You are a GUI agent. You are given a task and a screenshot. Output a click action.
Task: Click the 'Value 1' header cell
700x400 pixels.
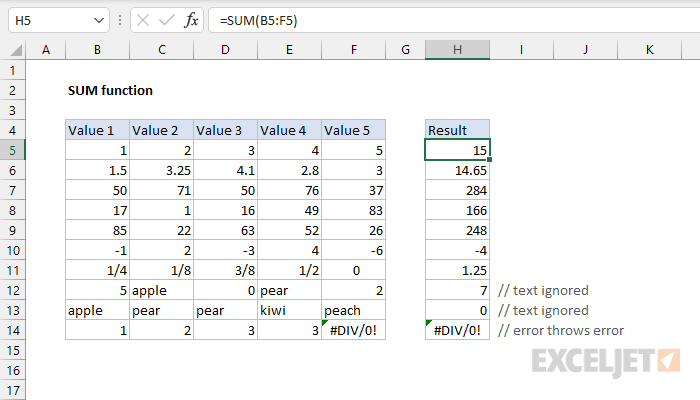point(97,130)
